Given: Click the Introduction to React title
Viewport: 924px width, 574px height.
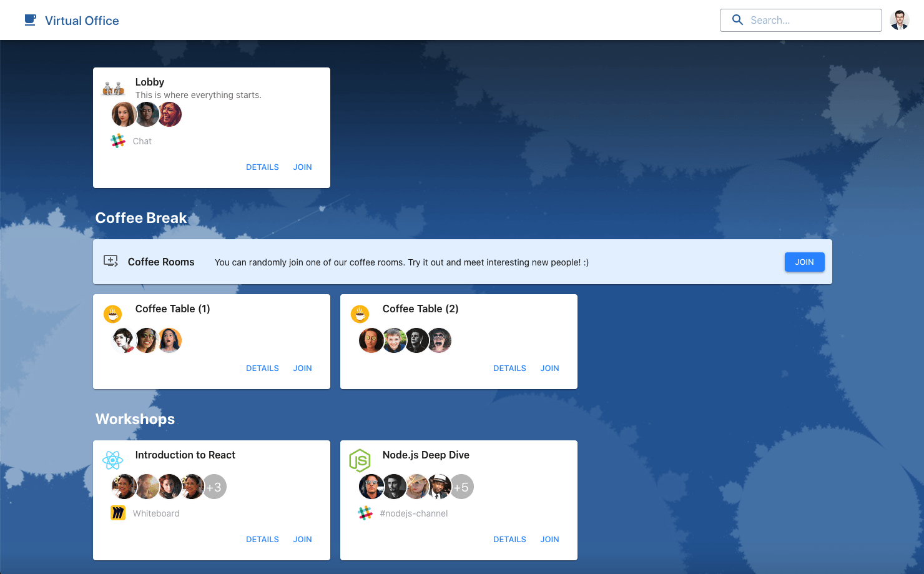Looking at the screenshot, I should (185, 455).
